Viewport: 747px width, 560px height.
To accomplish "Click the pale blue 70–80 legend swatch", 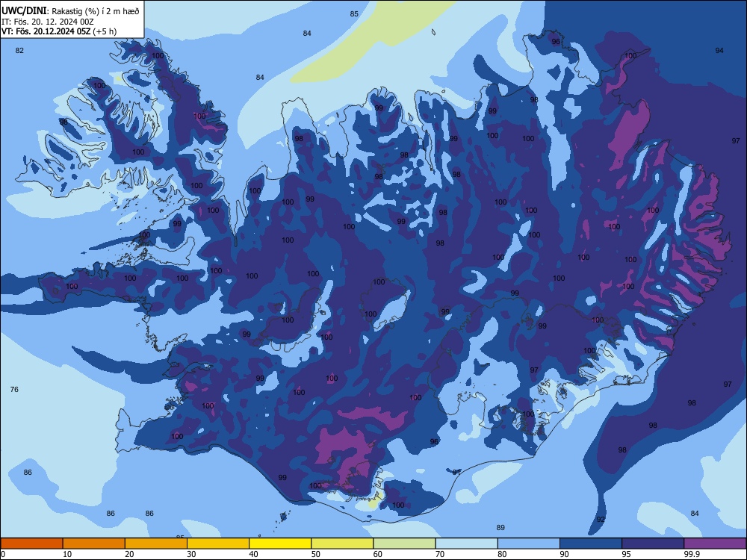I will 466,544.
